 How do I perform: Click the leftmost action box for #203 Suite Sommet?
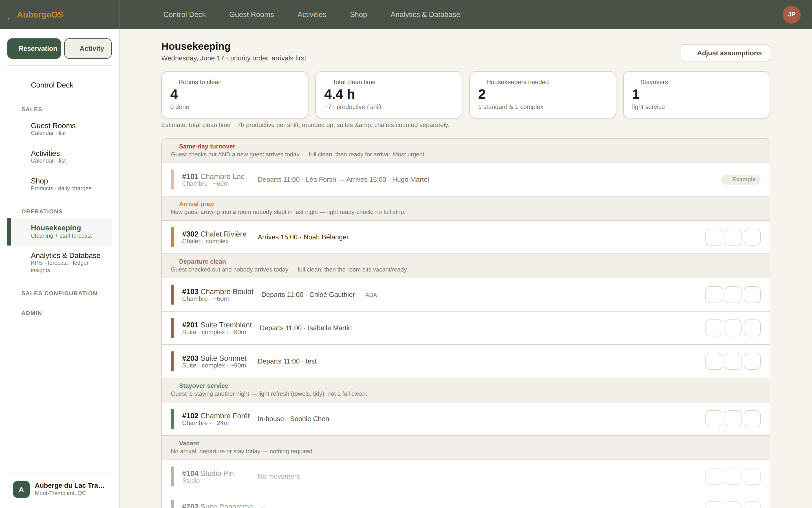(x=714, y=361)
